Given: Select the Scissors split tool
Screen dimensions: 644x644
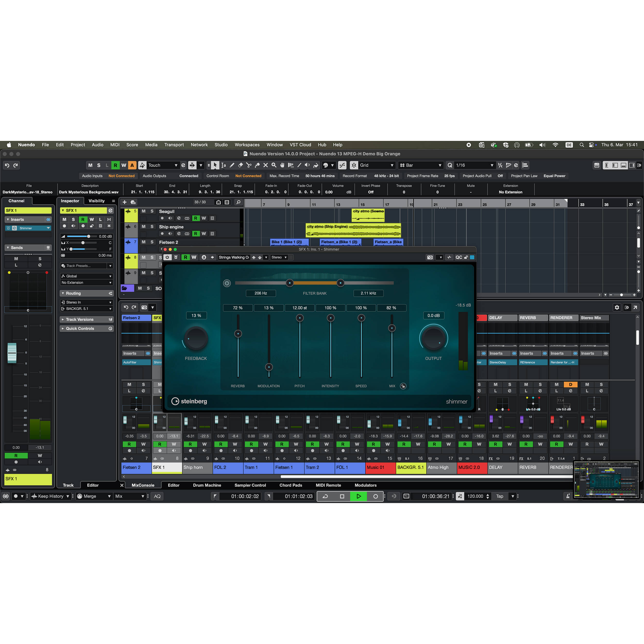Looking at the screenshot, I should coord(249,165).
